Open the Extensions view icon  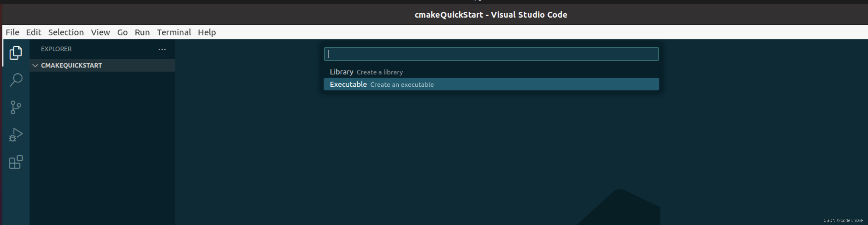coord(15,162)
